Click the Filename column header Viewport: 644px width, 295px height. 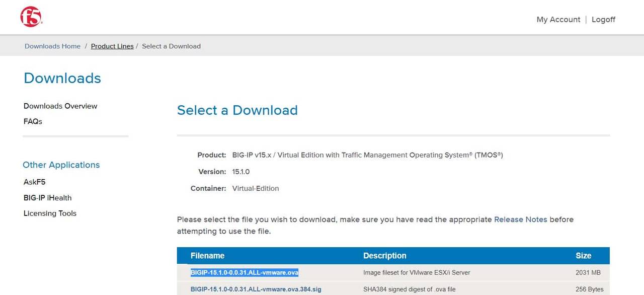(x=207, y=256)
